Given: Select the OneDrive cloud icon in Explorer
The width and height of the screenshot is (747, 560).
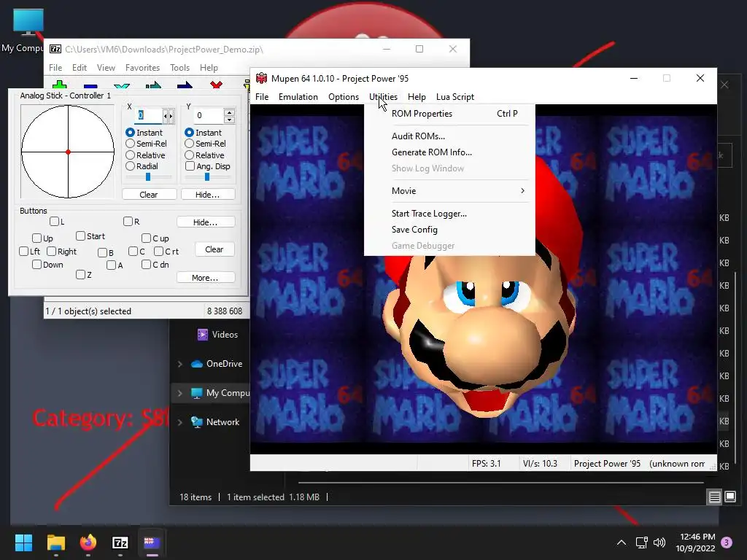Looking at the screenshot, I should point(197,364).
